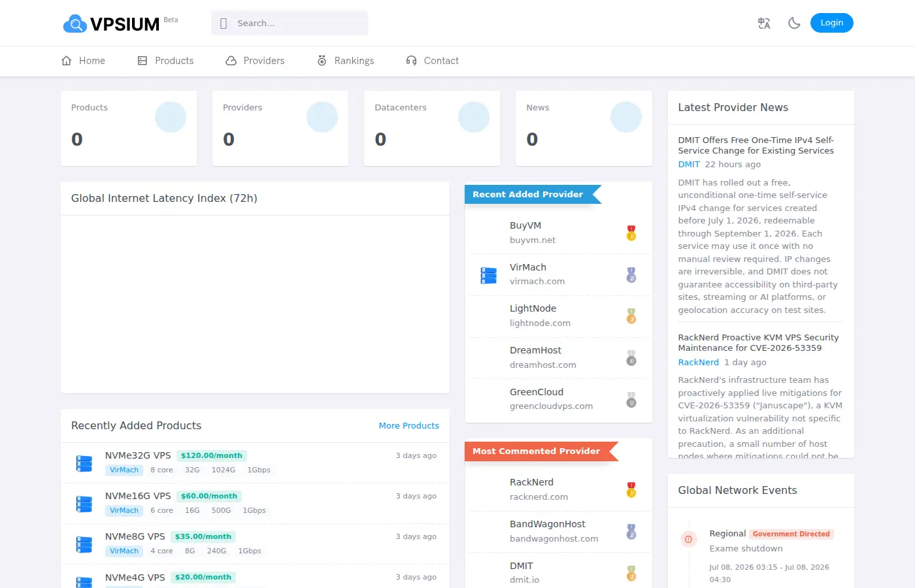Click the Rankings medal icon in navbar
Screen dimensions: 915x588
pos(322,61)
